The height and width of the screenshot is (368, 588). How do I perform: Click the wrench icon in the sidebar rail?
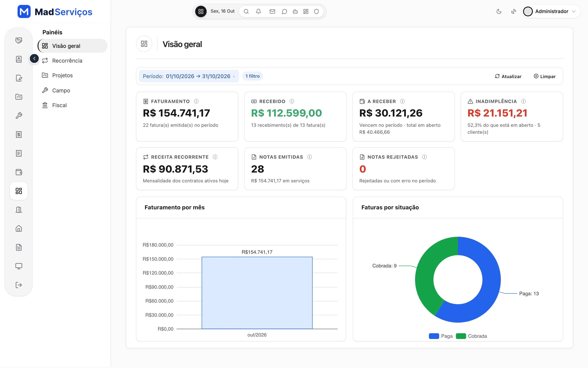(19, 115)
